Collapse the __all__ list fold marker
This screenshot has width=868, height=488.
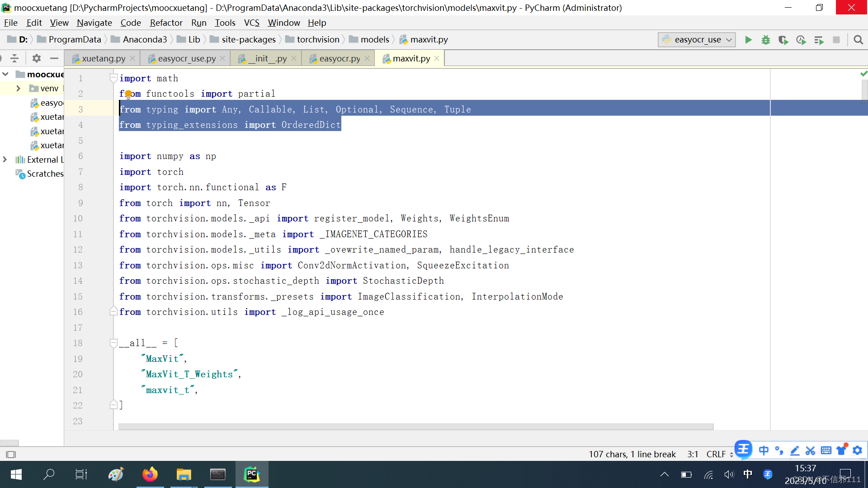(x=113, y=343)
